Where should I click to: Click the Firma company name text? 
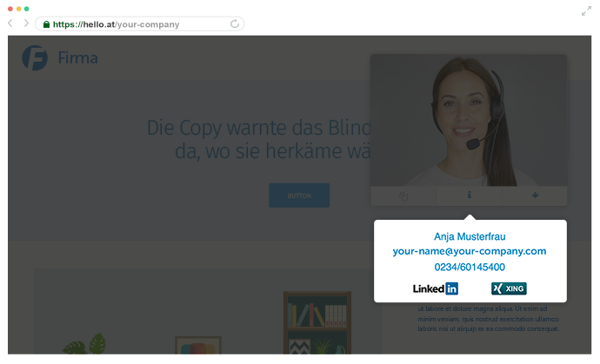click(77, 58)
